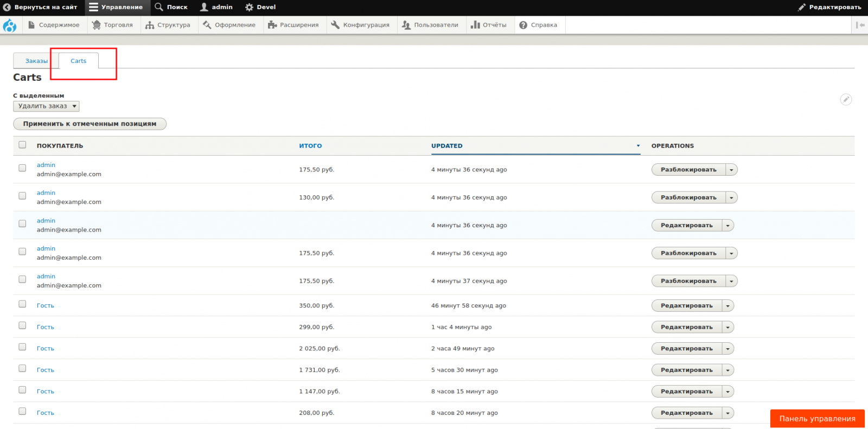This screenshot has width=868, height=429.
Task: Click Редактировать for 350,00 руб. cart
Action: tap(687, 306)
